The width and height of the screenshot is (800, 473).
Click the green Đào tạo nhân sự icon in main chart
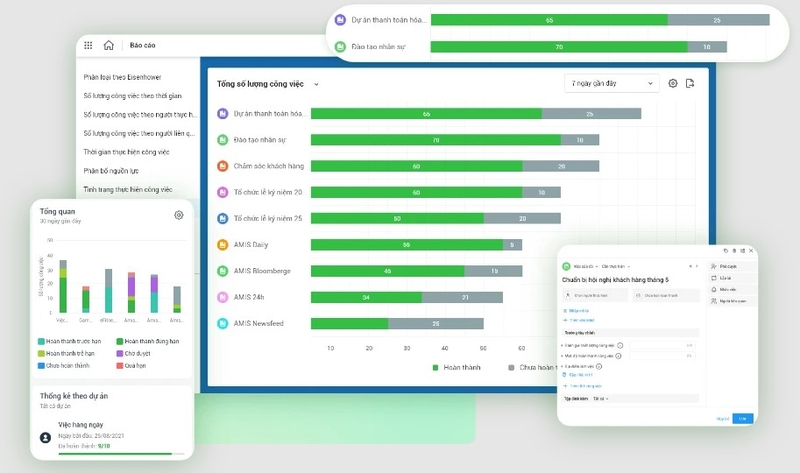point(222,140)
